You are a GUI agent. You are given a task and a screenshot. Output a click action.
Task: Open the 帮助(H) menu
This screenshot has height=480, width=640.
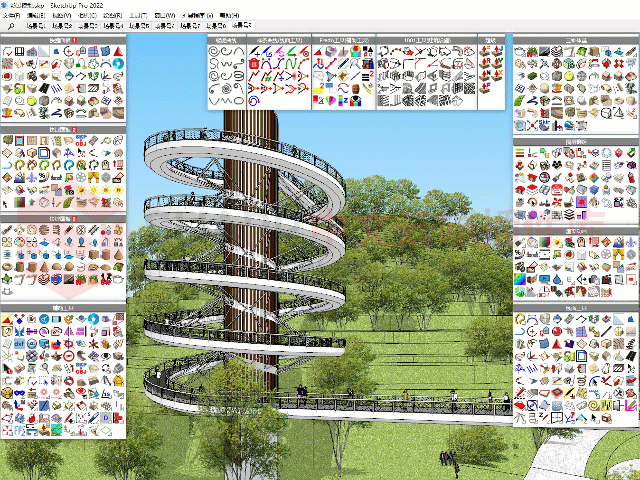(228, 17)
